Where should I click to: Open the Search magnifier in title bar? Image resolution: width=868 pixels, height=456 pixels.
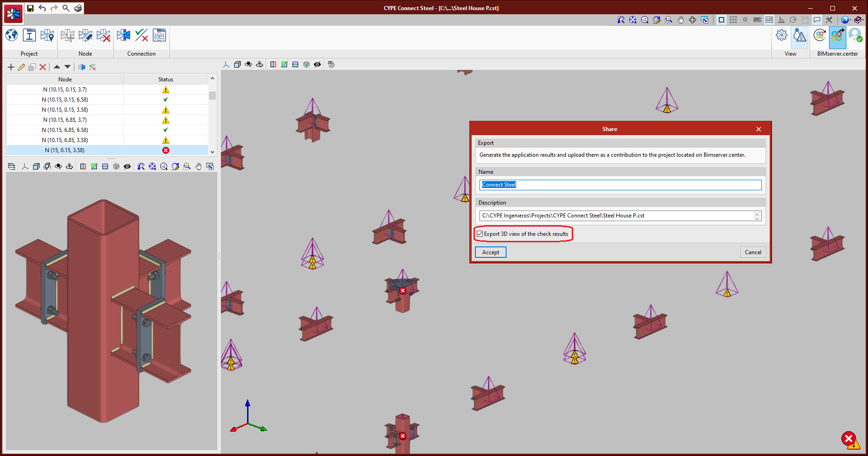(x=66, y=8)
